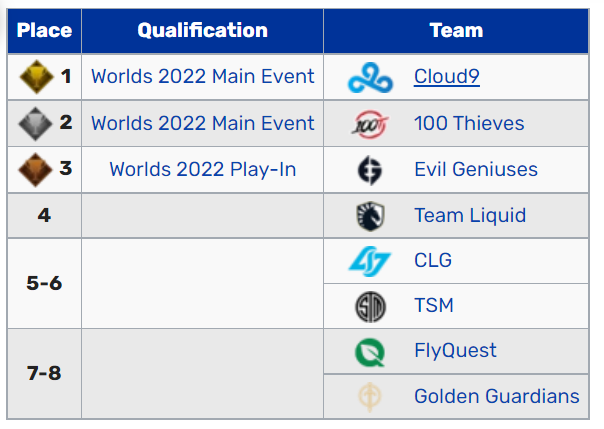Open the Cloud9 team link
The width and height of the screenshot is (604, 429).
click(446, 76)
